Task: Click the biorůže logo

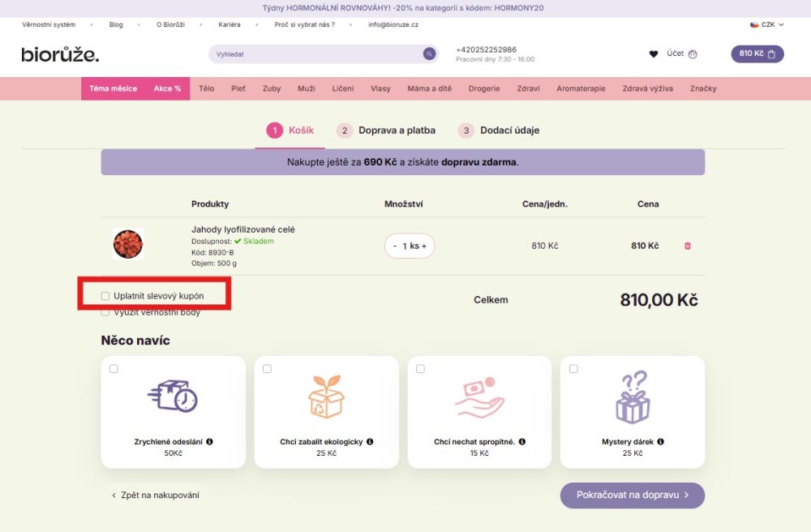Action: (60, 54)
